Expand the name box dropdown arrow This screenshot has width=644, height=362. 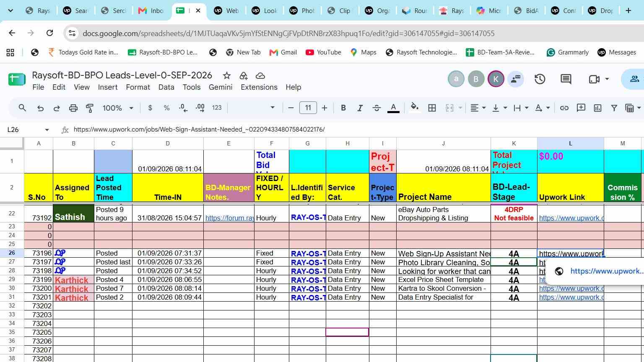pos(47,130)
